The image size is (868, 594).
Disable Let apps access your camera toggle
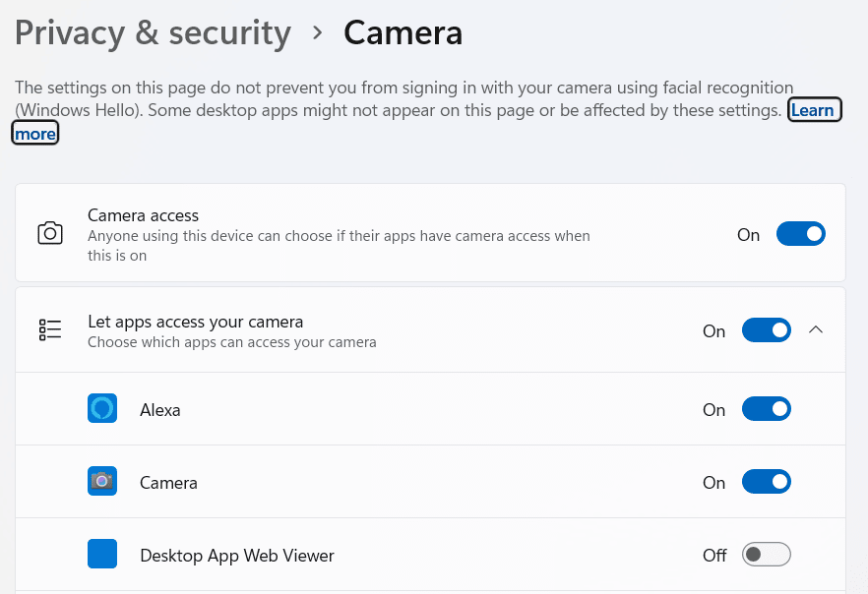click(x=766, y=330)
